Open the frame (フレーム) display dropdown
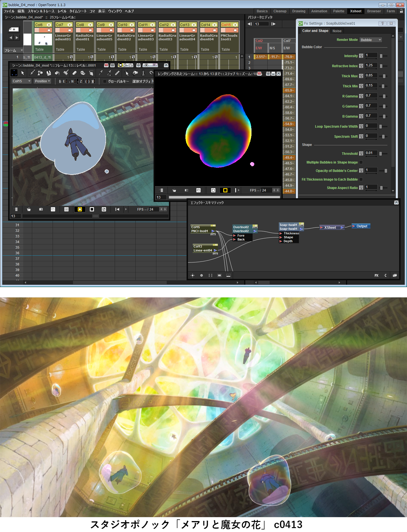The image size is (407, 532). click(x=13, y=50)
